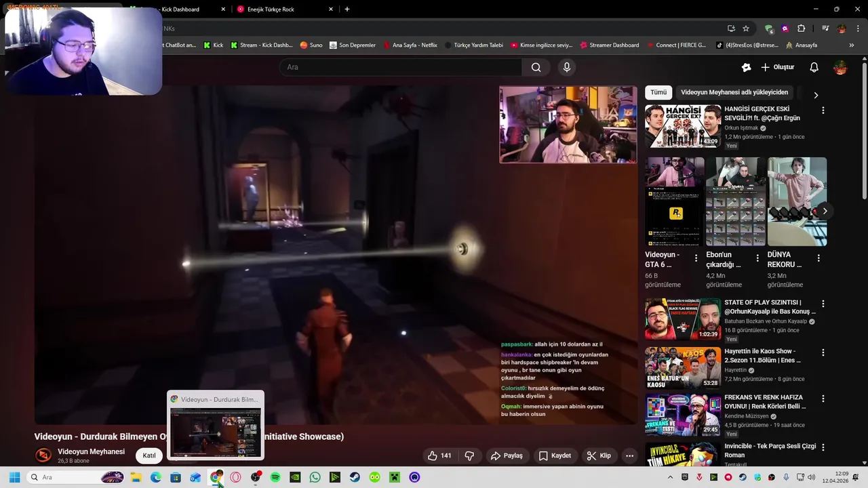Image resolution: width=868 pixels, height=488 pixels.
Task: Switch to the Kick Dashboard tab
Action: pyautogui.click(x=179, y=9)
